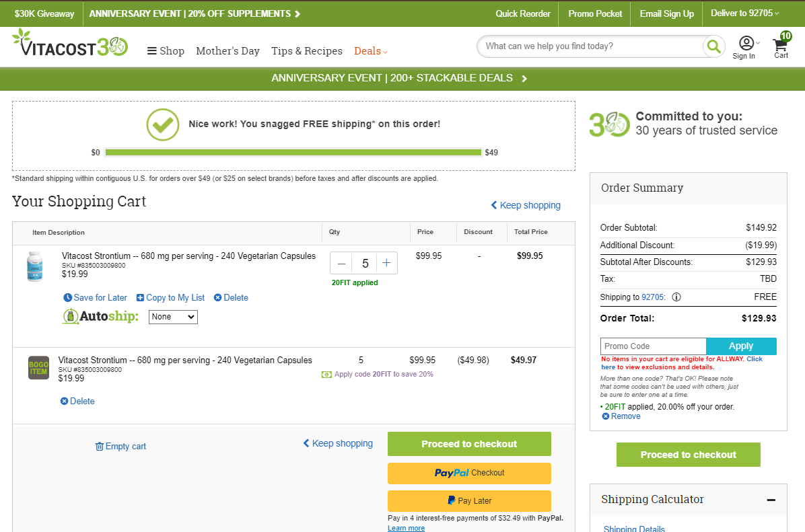Open the hamburger Shop menu
Screen dimensions: 805x532
coord(166,51)
